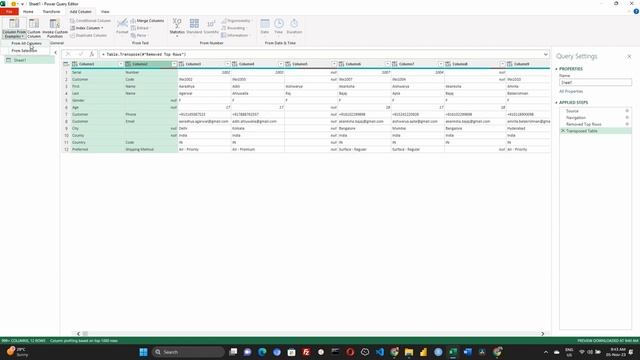Select the Removed Top Rows step

click(584, 124)
